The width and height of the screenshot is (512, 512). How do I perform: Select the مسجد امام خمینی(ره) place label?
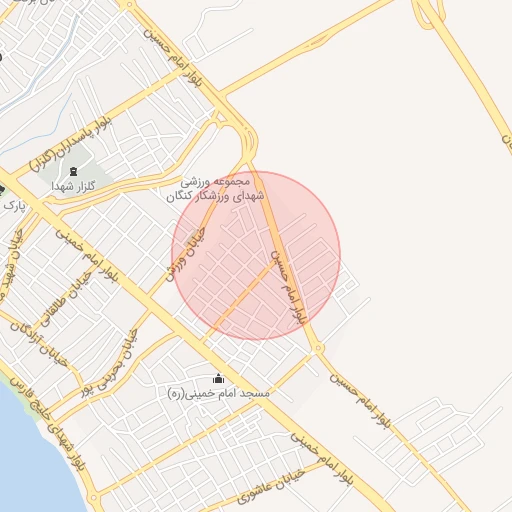[x=219, y=394]
